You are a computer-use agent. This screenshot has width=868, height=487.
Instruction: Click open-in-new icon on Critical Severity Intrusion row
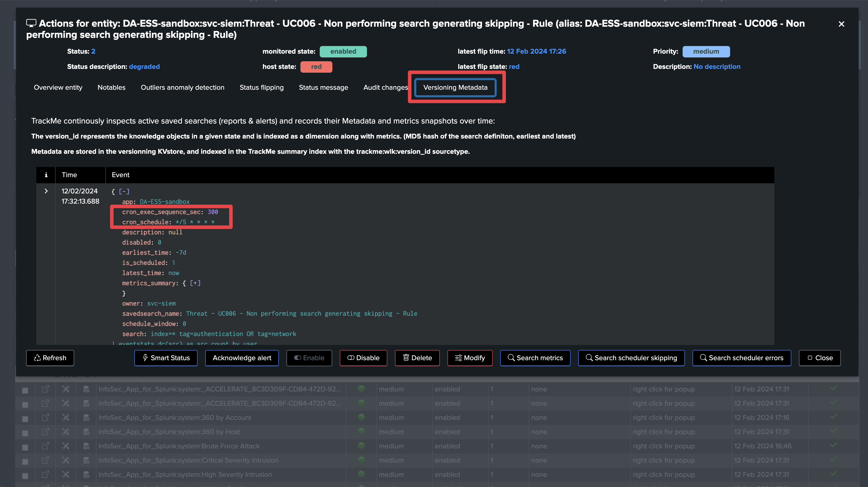[x=45, y=460]
